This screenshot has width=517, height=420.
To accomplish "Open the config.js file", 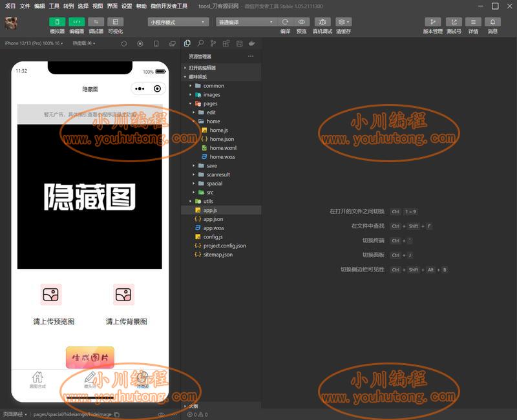I will (222, 237).
